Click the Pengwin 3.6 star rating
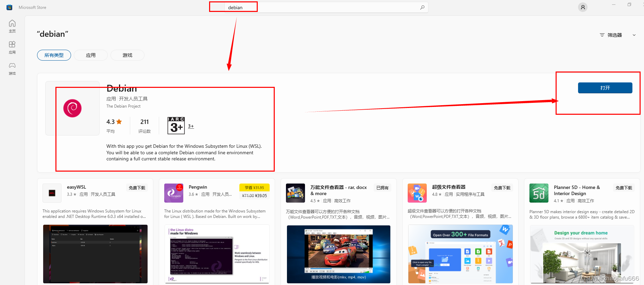Screen dimensions: 644x285 pyautogui.click(x=193, y=194)
